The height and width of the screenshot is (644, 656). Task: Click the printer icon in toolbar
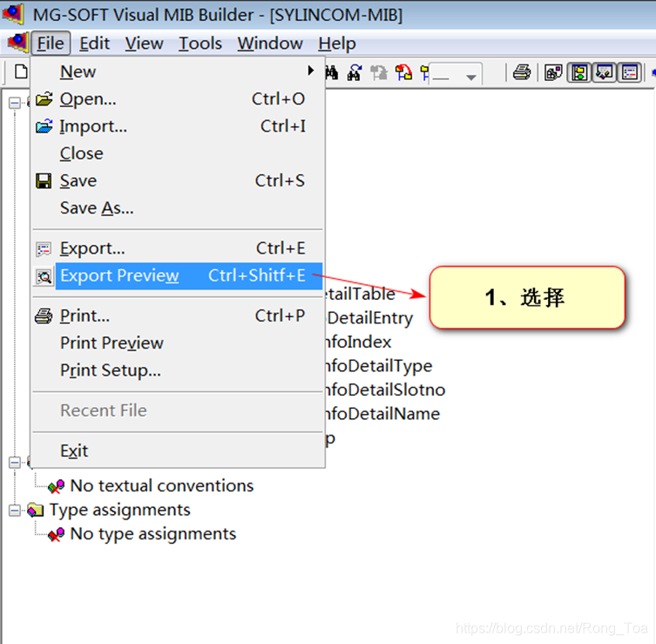pyautogui.click(x=522, y=72)
